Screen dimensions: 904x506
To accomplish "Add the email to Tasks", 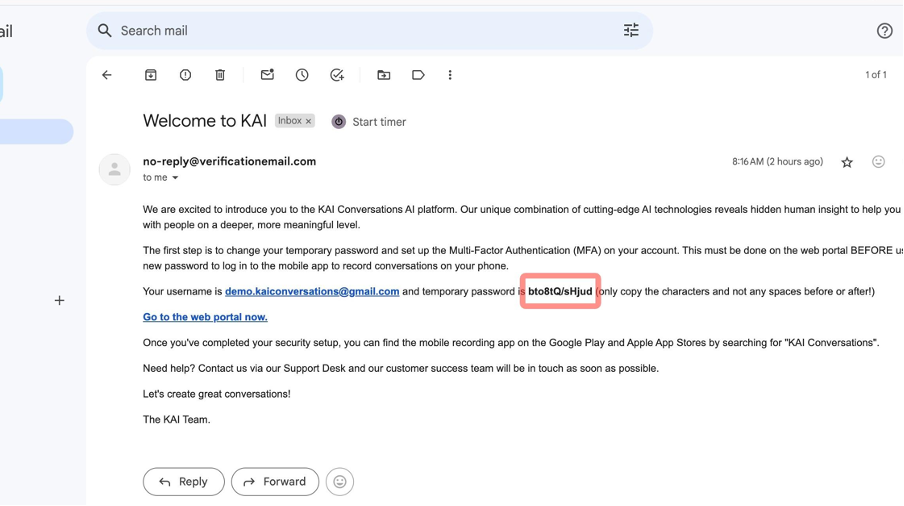I will [337, 75].
